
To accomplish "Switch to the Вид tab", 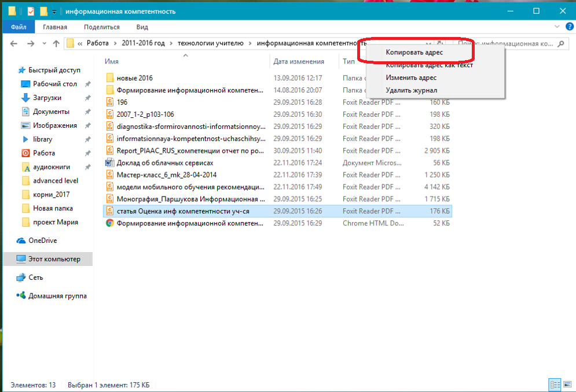I will pyautogui.click(x=142, y=27).
